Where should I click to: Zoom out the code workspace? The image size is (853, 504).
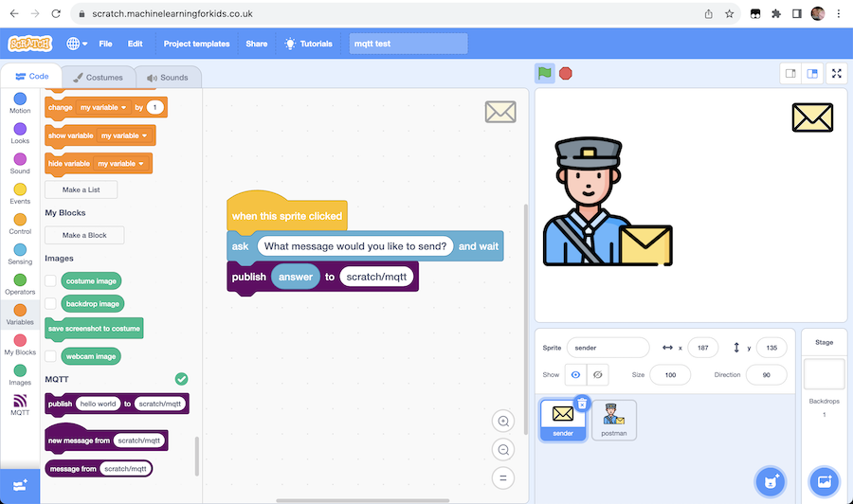point(503,450)
